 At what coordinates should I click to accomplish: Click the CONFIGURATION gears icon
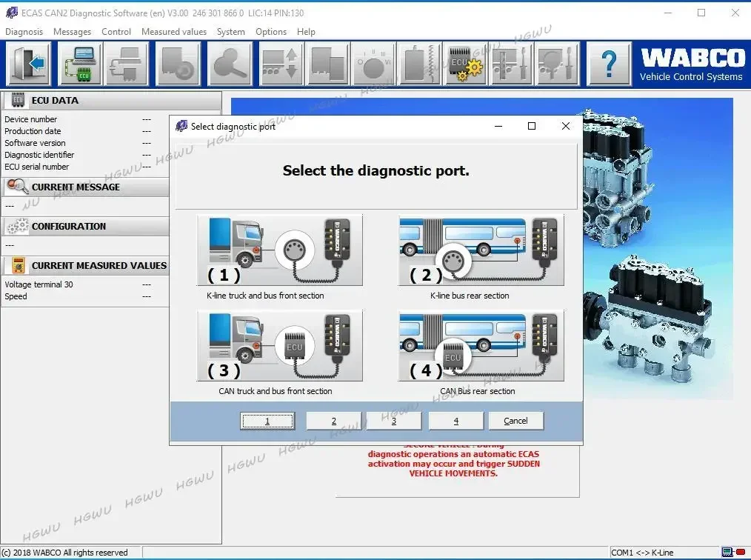pyautogui.click(x=18, y=226)
